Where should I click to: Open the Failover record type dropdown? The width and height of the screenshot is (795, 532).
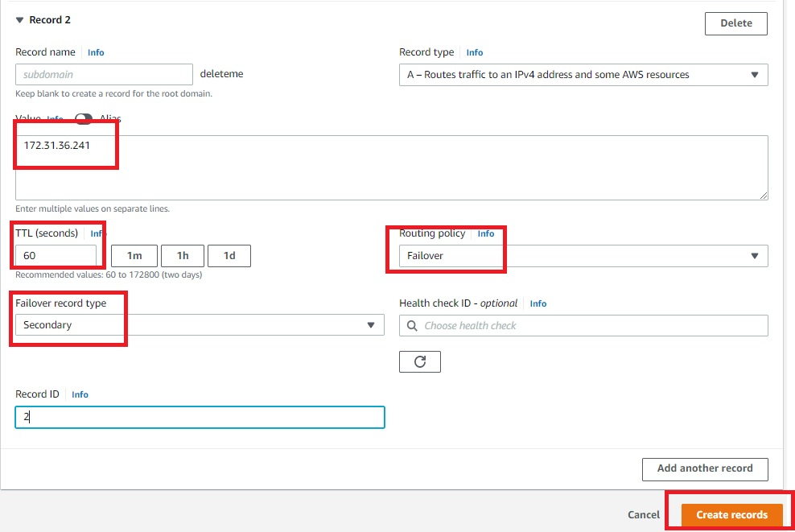pos(372,325)
